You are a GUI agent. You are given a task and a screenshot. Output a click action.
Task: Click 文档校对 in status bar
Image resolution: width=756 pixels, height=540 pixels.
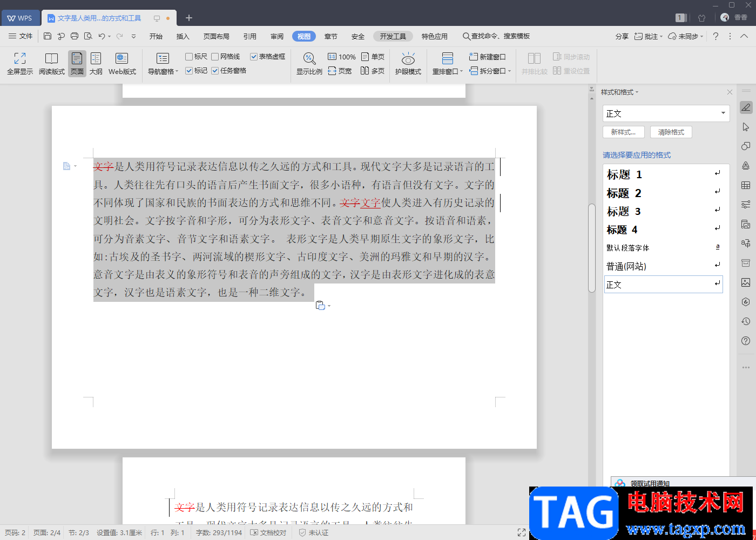coord(268,532)
